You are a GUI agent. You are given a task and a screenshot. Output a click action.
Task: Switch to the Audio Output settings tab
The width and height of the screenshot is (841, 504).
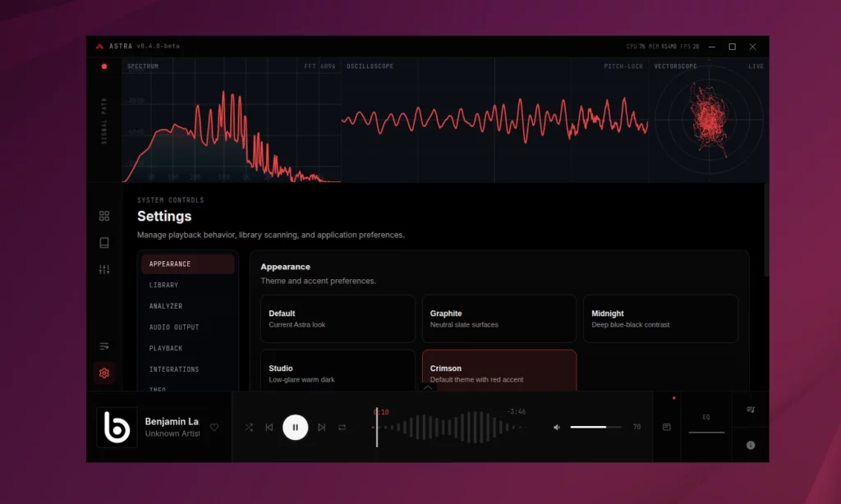tap(174, 328)
